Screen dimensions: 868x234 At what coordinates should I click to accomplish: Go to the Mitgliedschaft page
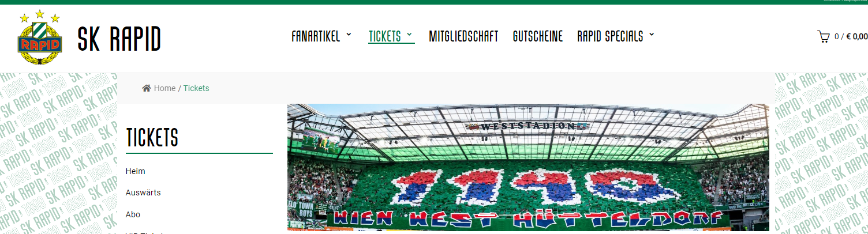click(463, 36)
